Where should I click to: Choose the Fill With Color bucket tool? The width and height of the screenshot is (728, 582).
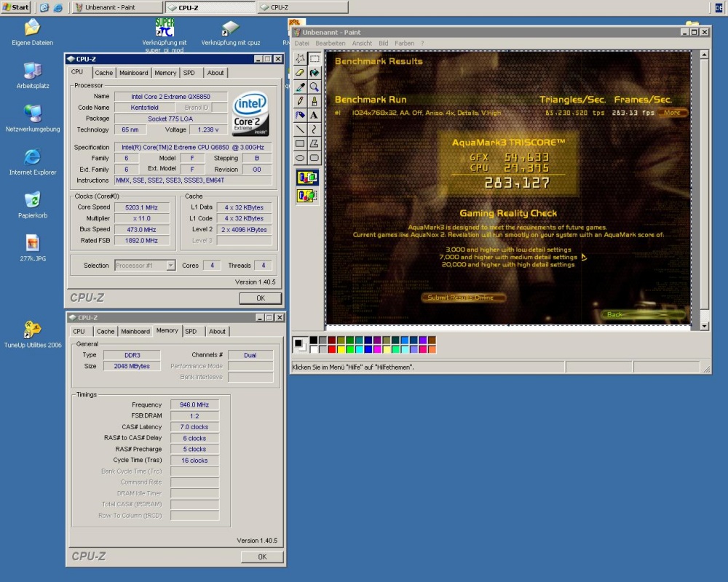click(x=314, y=73)
